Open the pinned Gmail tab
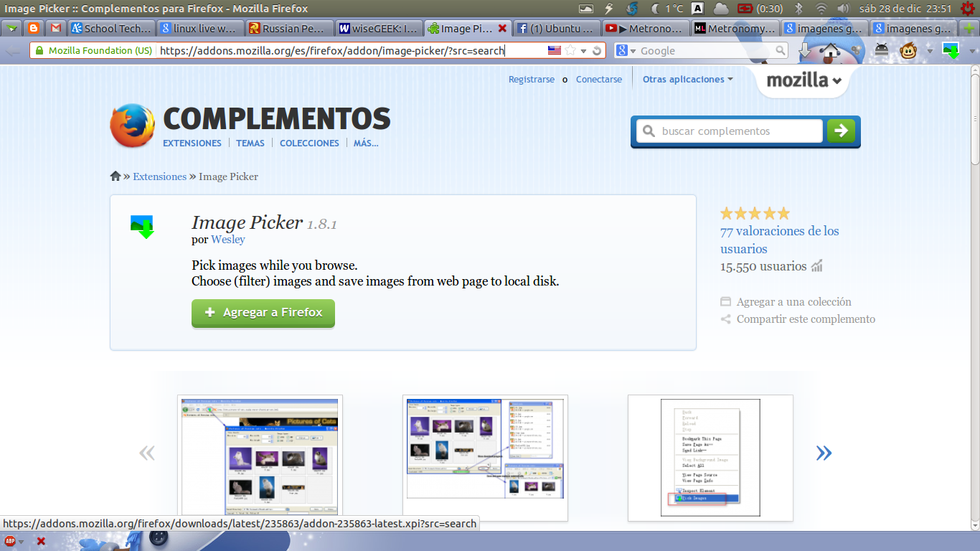Viewport: 980px width, 551px height. 56,29
